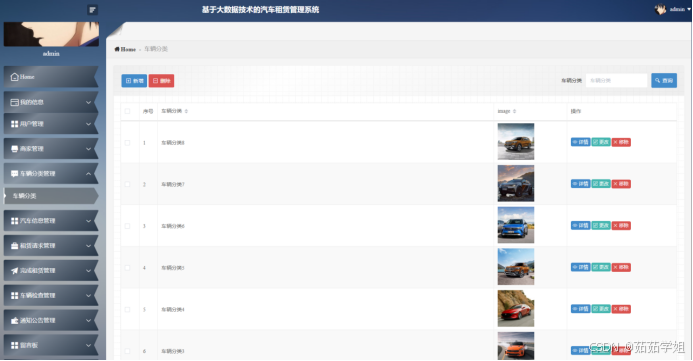Sort by the 车辆分类 column arrows

tap(186, 111)
